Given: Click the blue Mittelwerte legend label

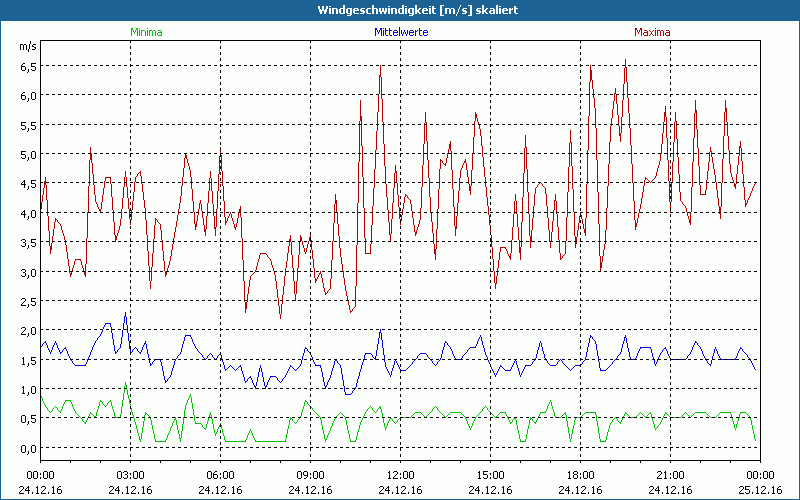Looking at the screenshot, I should (400, 32).
